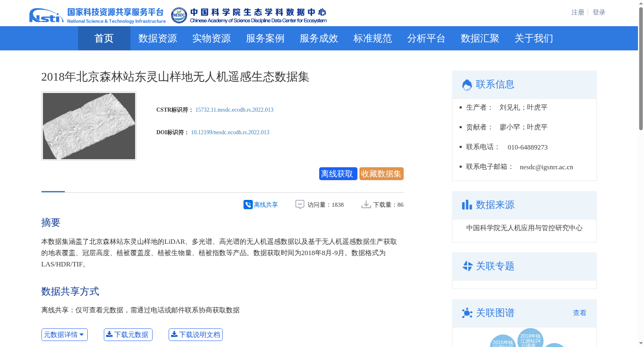Image resolution: width=644 pixels, height=347 pixels.
Task: Click the 访问量：1838 text
Action: pyautogui.click(x=326, y=205)
